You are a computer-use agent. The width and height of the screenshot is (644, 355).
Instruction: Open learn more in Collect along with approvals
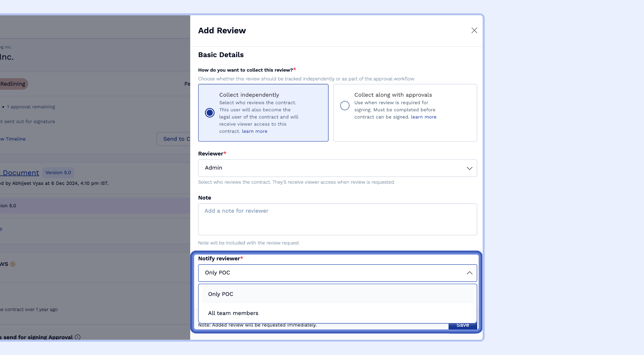click(x=423, y=117)
